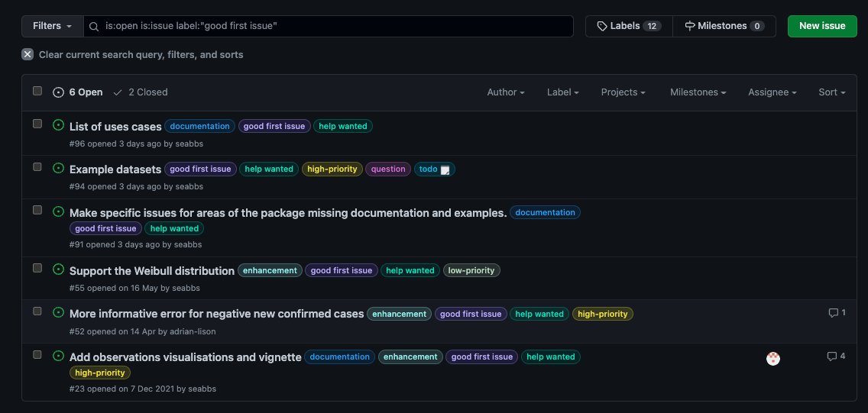The image size is (868, 413).
Task: Click the open circle icon beside 6 Open
Action: tap(58, 92)
